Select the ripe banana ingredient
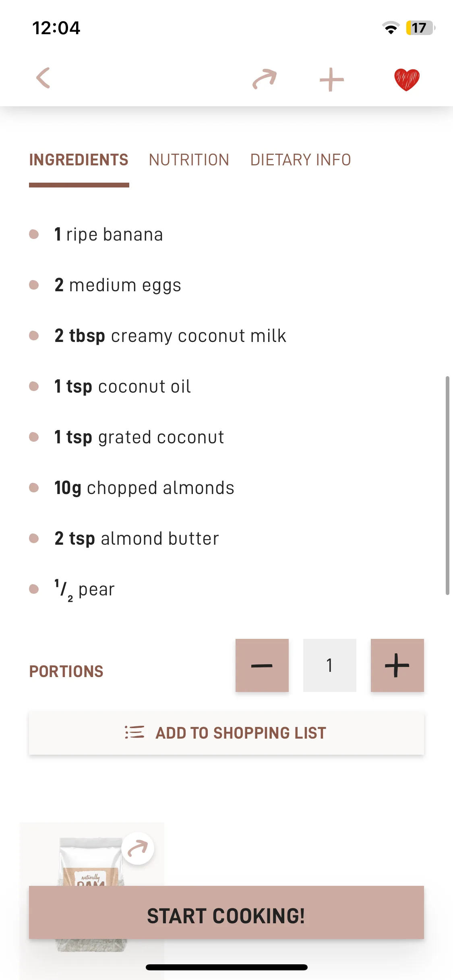 tap(108, 234)
